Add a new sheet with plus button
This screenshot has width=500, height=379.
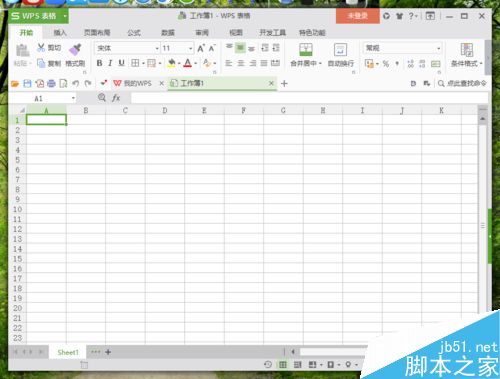click(108, 352)
